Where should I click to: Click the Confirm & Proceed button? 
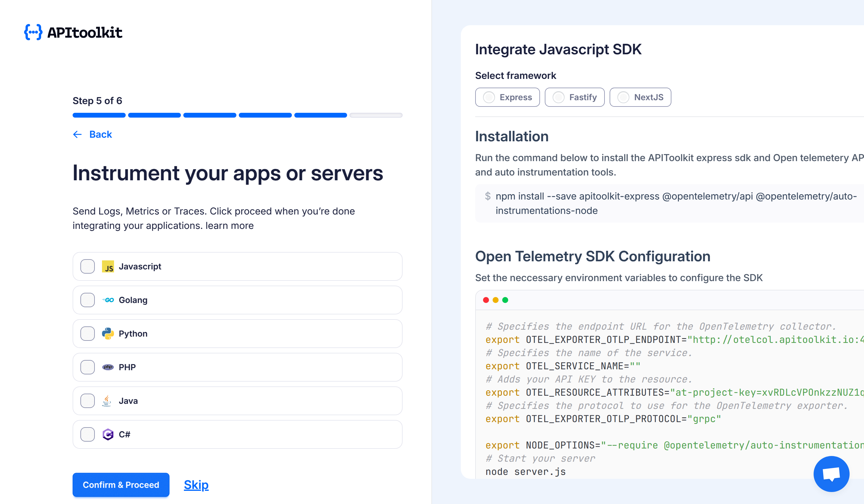(121, 484)
